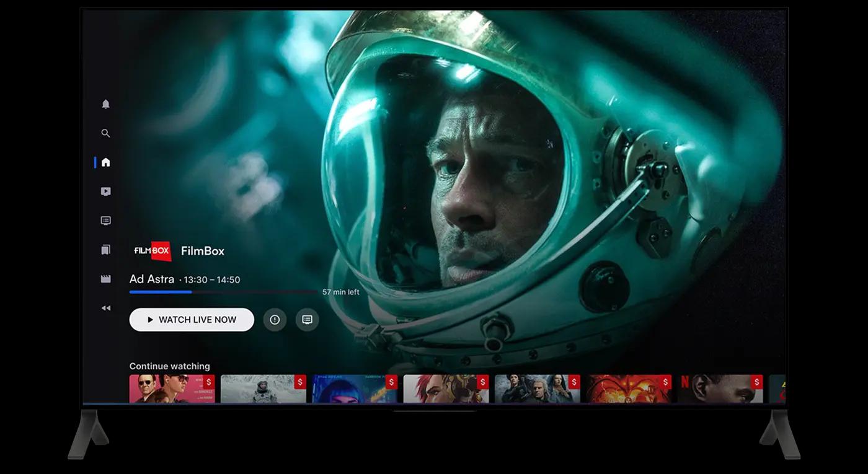
Task: Open the video player sidebar icon
Action: tap(105, 191)
